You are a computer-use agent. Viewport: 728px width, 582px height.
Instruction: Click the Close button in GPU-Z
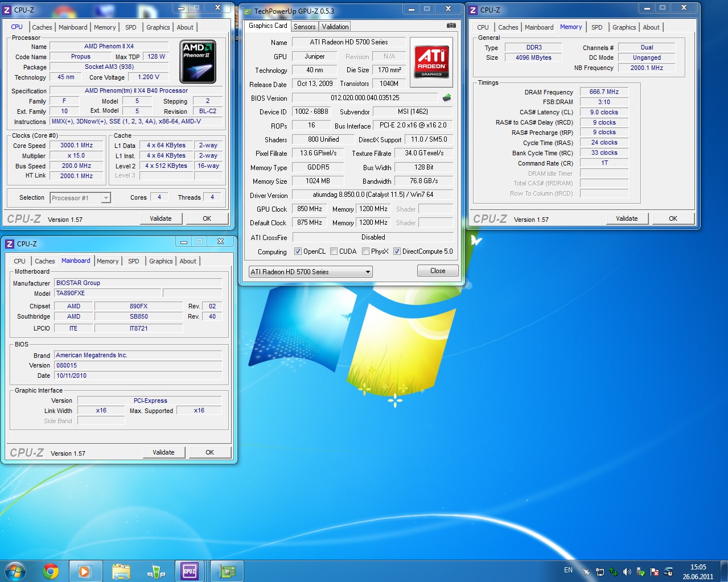pyautogui.click(x=438, y=271)
